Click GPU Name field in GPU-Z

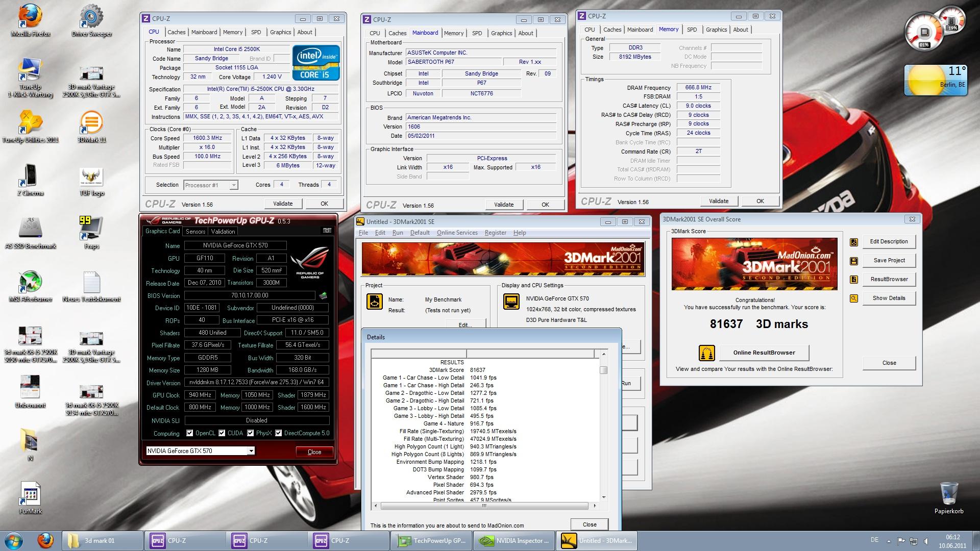(x=235, y=245)
